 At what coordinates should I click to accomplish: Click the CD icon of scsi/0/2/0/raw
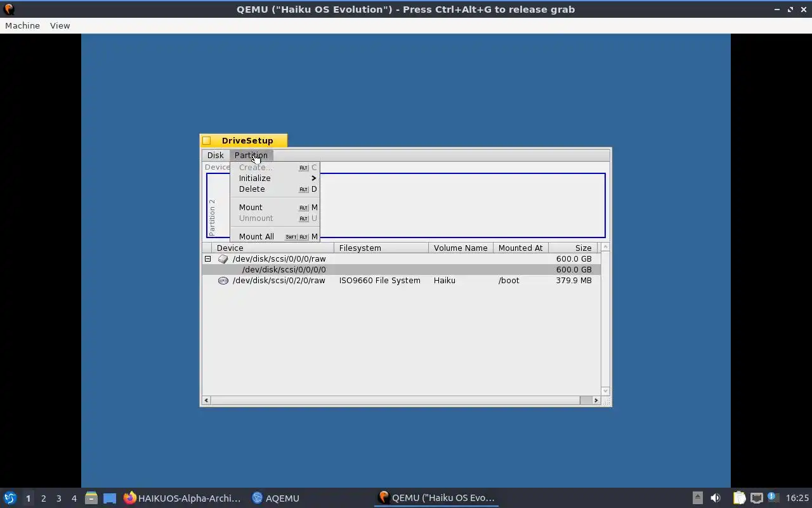223,280
